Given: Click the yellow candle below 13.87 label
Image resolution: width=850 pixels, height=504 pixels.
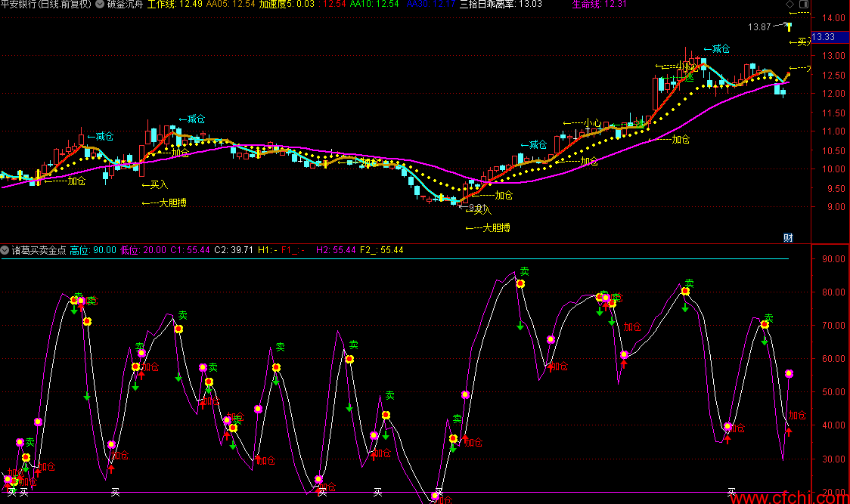Looking at the screenshot, I should coord(790,28).
